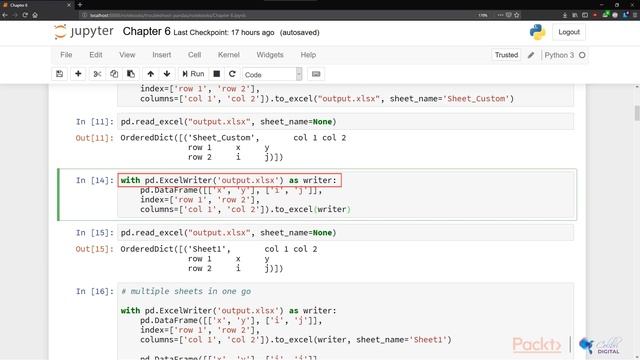Click the browser back arrow
640x360 pixels.
(x=5, y=15)
